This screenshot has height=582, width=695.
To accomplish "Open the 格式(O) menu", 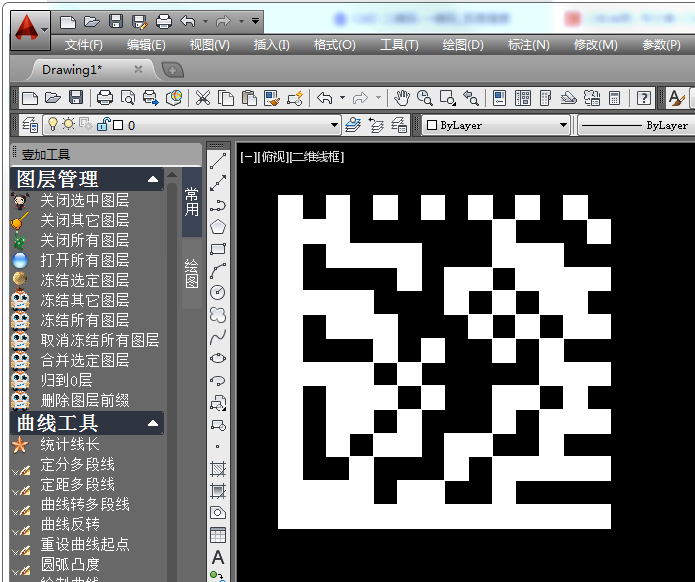I will click(334, 45).
